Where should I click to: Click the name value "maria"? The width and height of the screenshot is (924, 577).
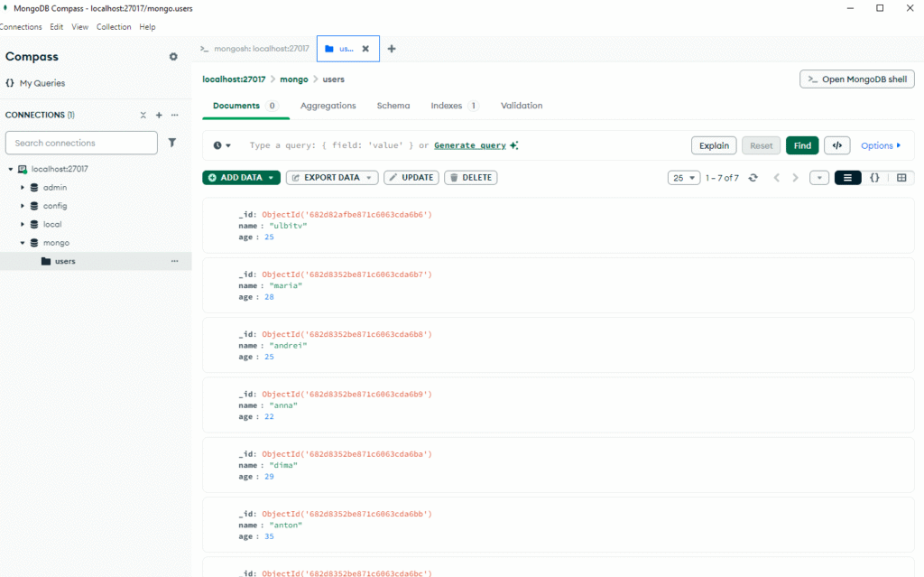tap(286, 285)
